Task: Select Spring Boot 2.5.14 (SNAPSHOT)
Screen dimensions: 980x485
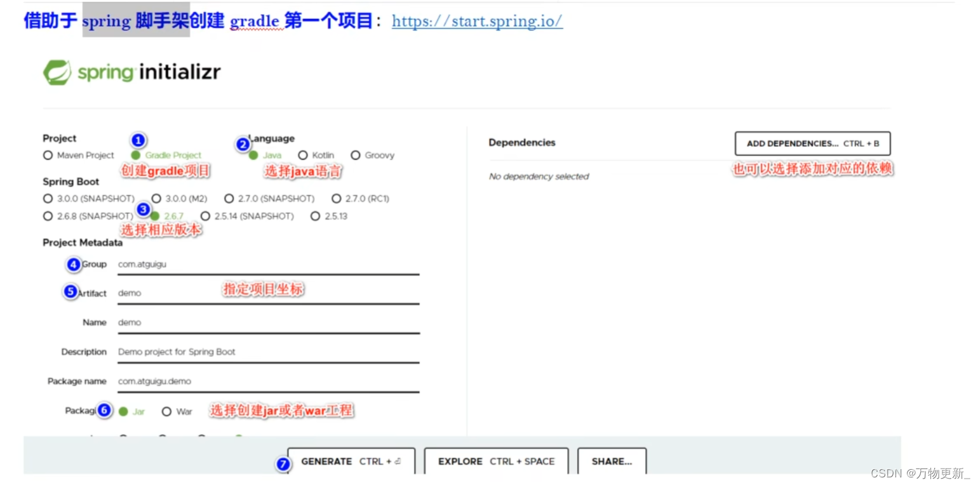Action: coord(205,216)
